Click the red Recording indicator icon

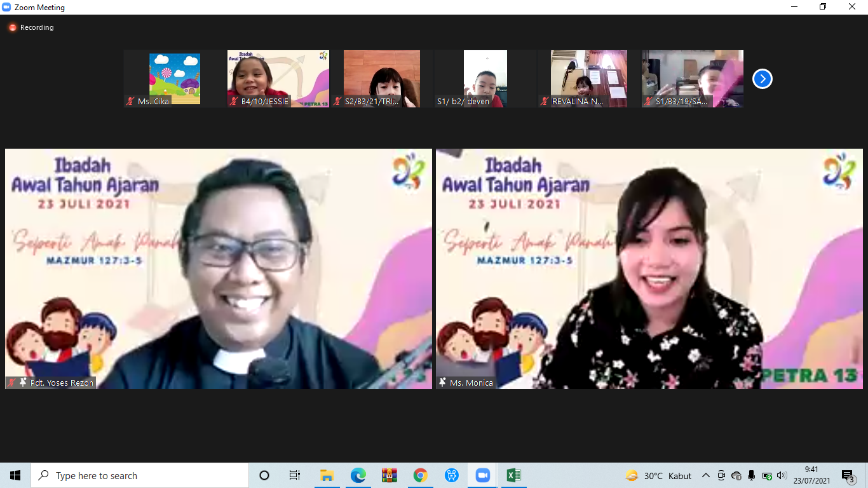click(x=12, y=27)
